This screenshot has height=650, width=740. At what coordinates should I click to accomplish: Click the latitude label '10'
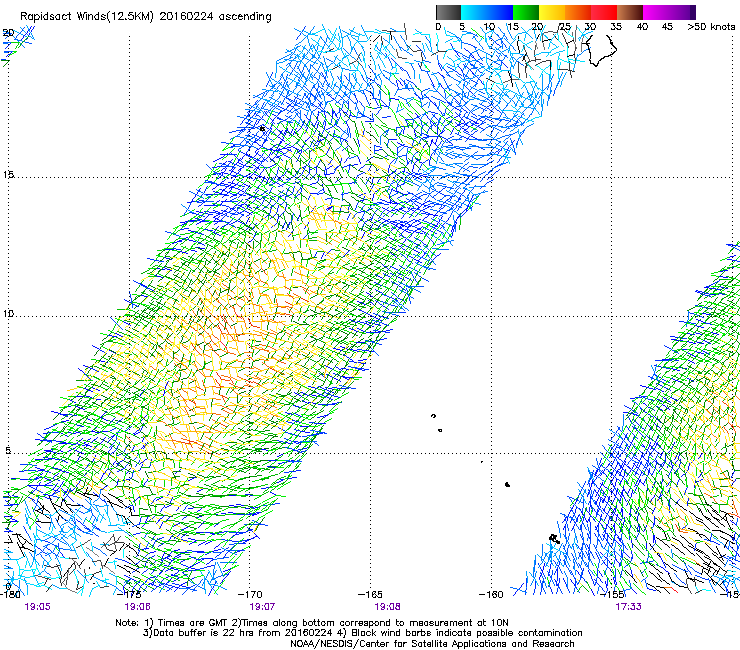[x=8, y=314]
